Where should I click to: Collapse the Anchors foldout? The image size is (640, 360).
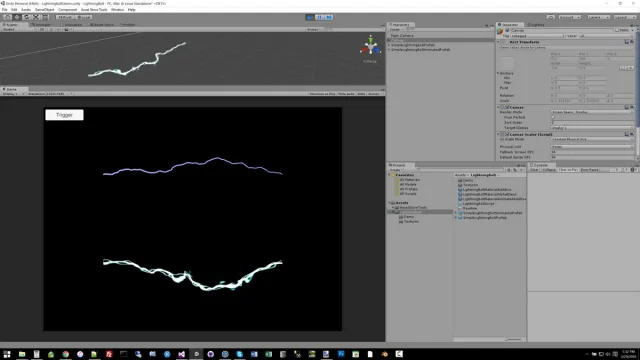(x=498, y=73)
